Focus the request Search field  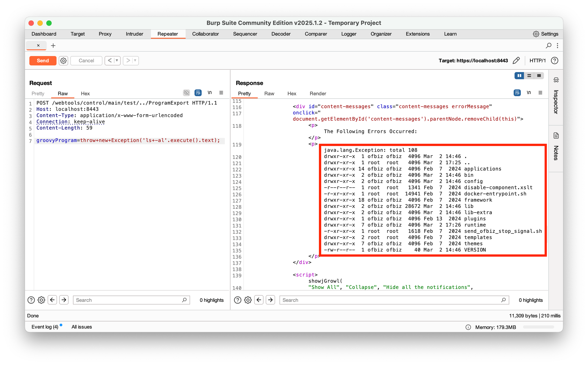(x=131, y=300)
